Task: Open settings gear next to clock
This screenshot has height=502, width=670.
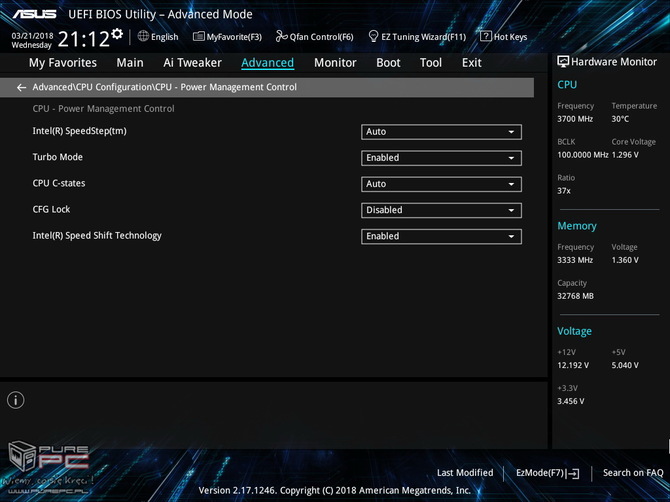Action: [x=117, y=33]
